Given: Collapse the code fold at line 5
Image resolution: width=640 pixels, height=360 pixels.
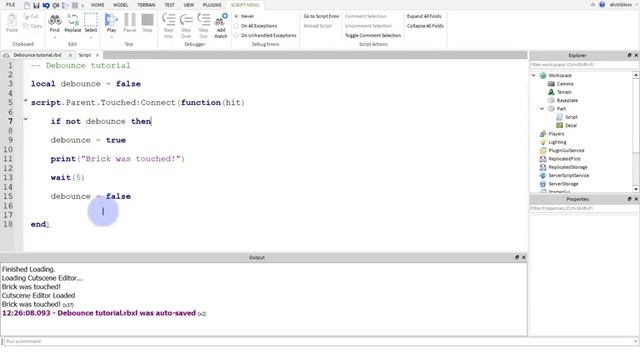Looking at the screenshot, I should 26,100.
